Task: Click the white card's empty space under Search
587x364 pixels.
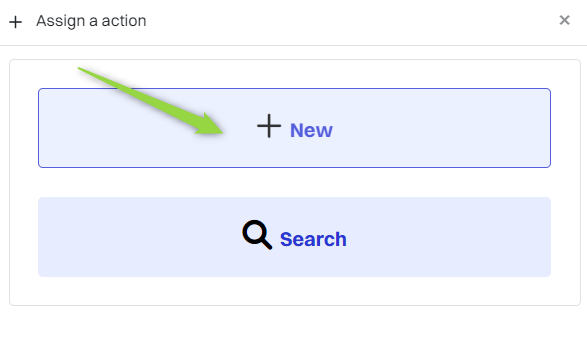Action: pos(294,291)
